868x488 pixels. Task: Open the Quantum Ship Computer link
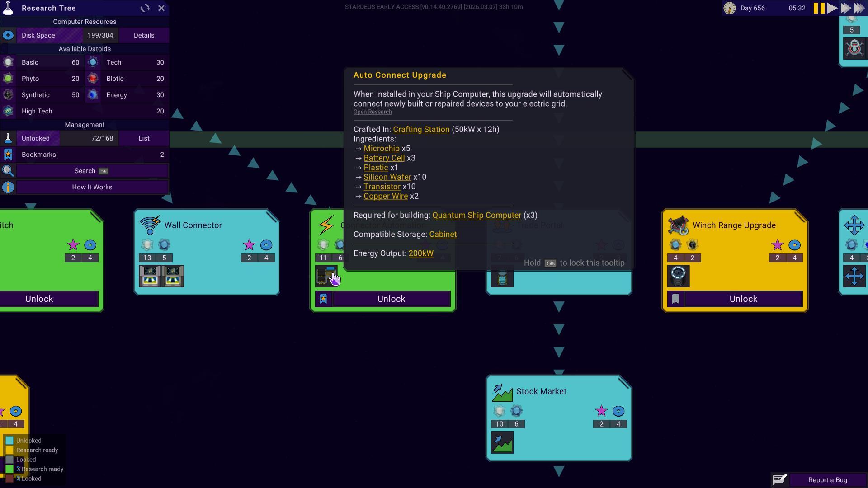tap(476, 215)
